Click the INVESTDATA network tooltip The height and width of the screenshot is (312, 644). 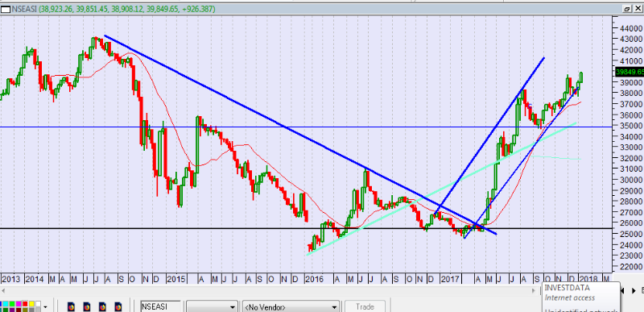click(580, 297)
